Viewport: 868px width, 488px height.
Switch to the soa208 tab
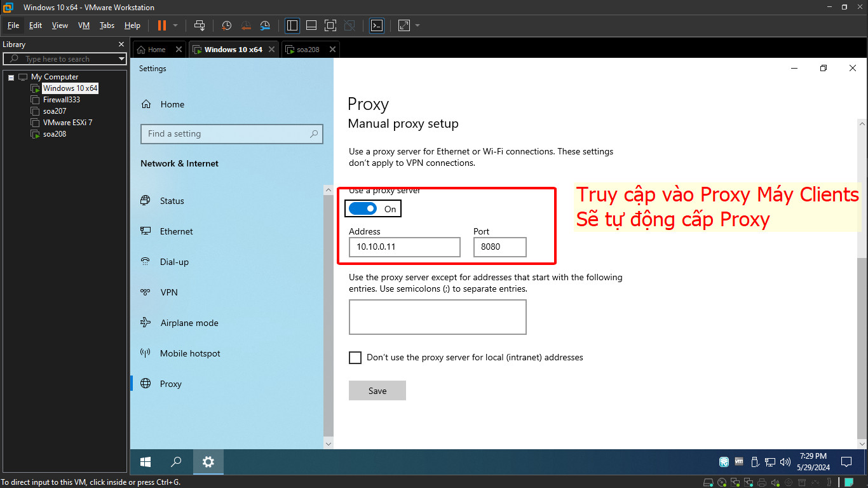(x=307, y=49)
